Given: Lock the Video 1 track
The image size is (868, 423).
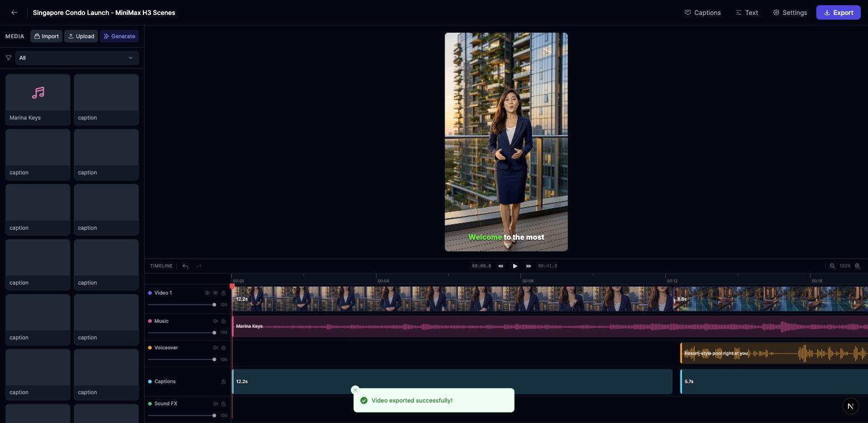Looking at the screenshot, I should [224, 293].
